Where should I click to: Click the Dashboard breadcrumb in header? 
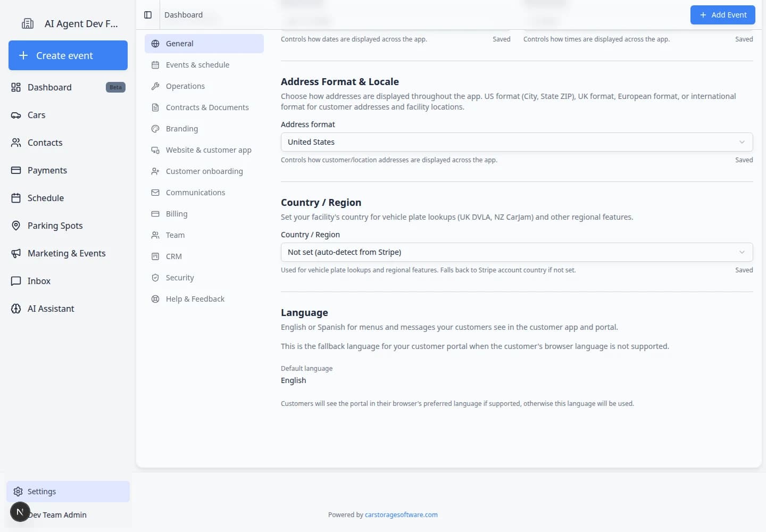184,15
